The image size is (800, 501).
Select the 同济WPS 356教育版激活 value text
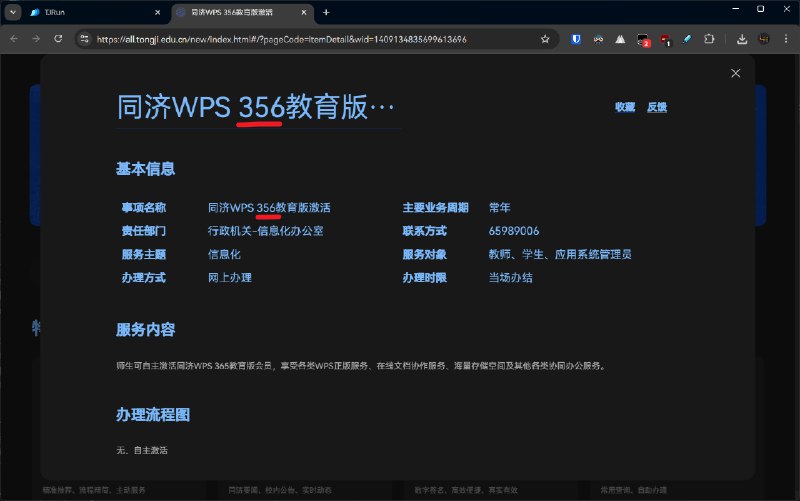tap(269, 208)
